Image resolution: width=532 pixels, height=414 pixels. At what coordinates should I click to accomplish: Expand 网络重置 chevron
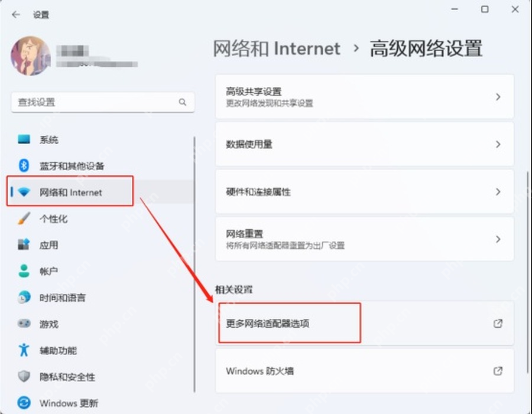498,239
